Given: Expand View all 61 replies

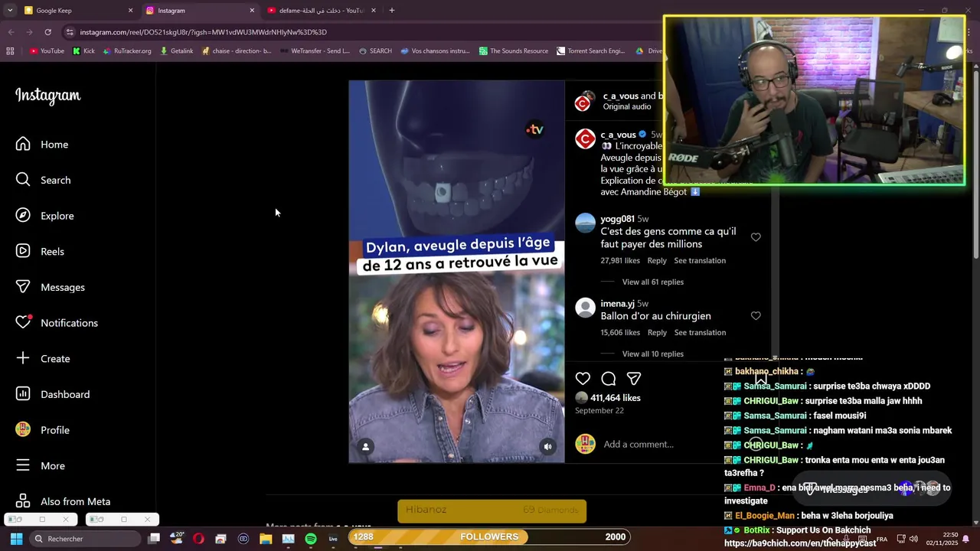Looking at the screenshot, I should coord(653,282).
